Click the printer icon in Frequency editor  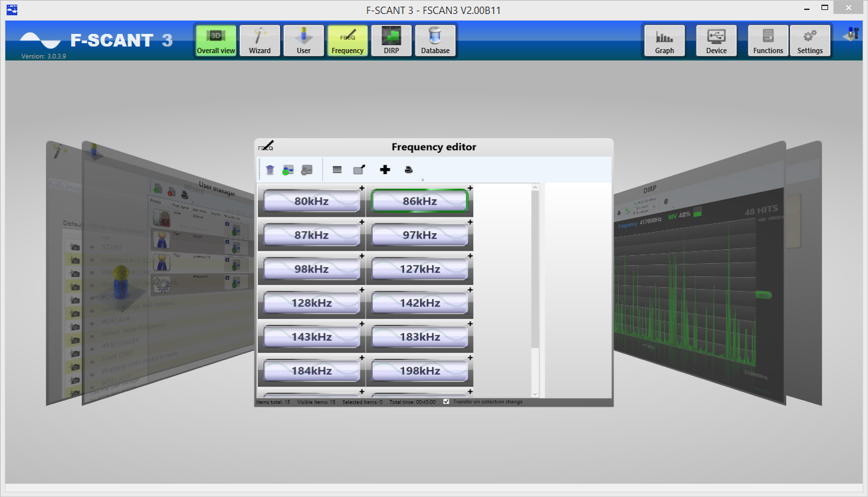[x=409, y=170]
